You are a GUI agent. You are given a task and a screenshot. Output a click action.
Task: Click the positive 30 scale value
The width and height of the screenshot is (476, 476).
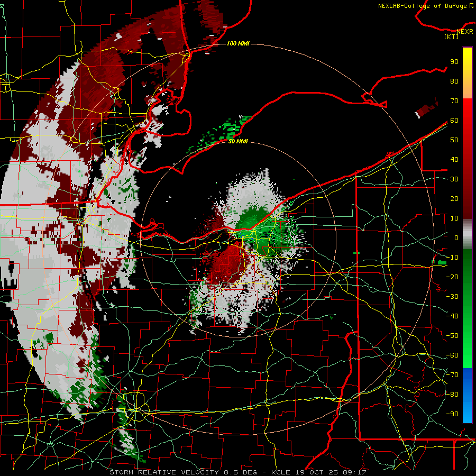454,179
